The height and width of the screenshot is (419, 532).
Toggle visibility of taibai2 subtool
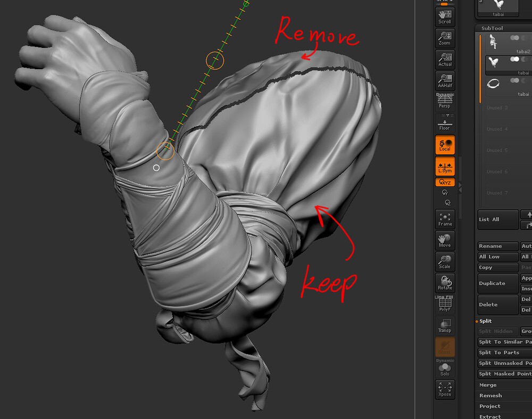tap(514, 38)
